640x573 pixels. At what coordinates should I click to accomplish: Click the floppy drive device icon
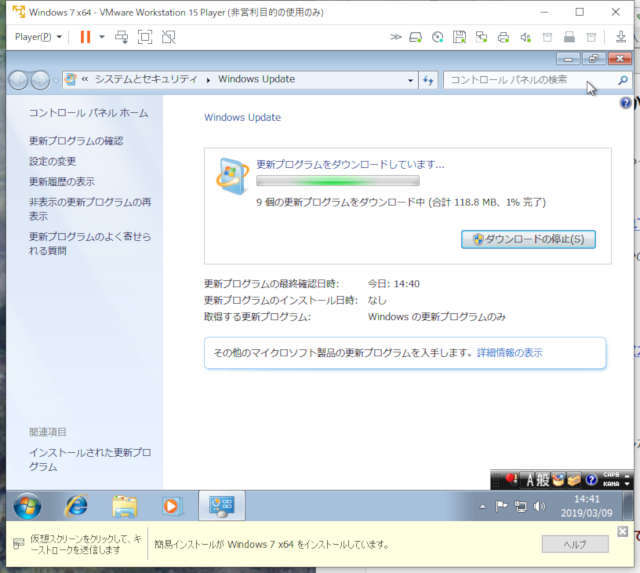pos(459,38)
